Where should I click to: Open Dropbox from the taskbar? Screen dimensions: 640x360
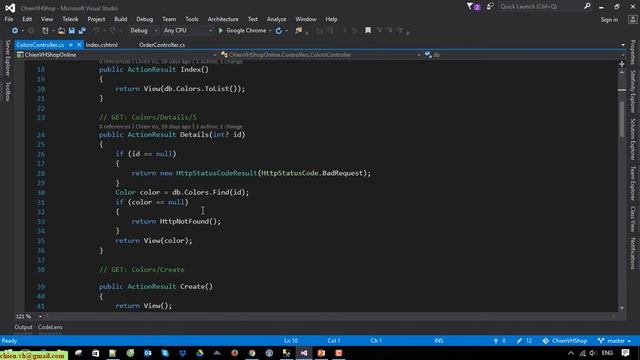182,353
